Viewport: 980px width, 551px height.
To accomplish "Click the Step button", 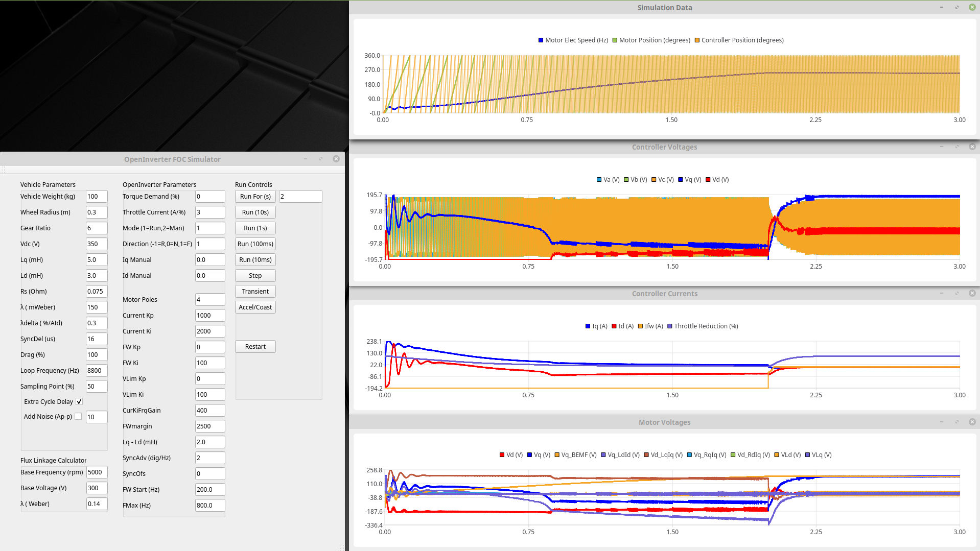I will pyautogui.click(x=255, y=276).
